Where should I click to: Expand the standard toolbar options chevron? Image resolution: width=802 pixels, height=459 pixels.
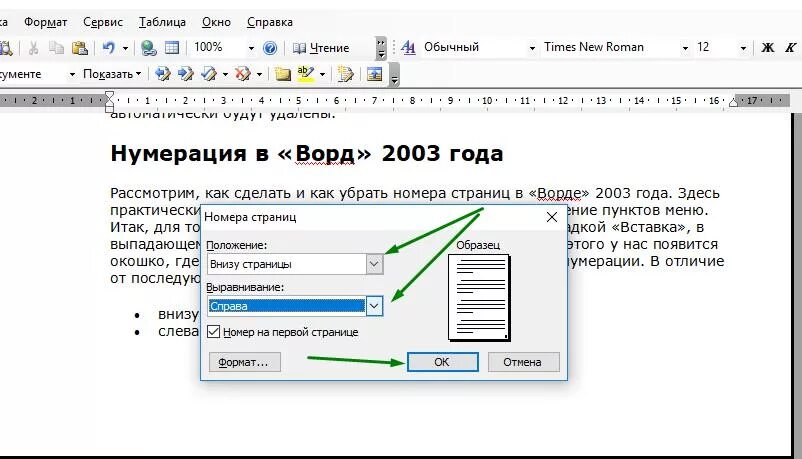[381, 48]
